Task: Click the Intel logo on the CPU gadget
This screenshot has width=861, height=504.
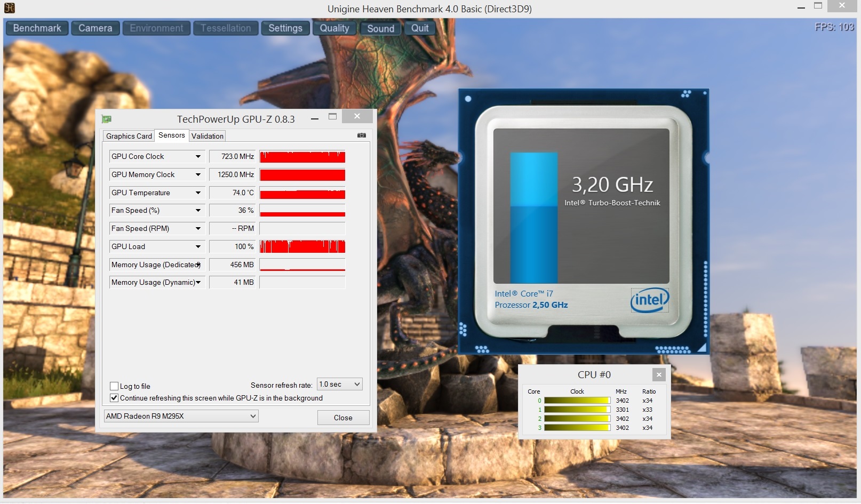Action: pyautogui.click(x=649, y=300)
